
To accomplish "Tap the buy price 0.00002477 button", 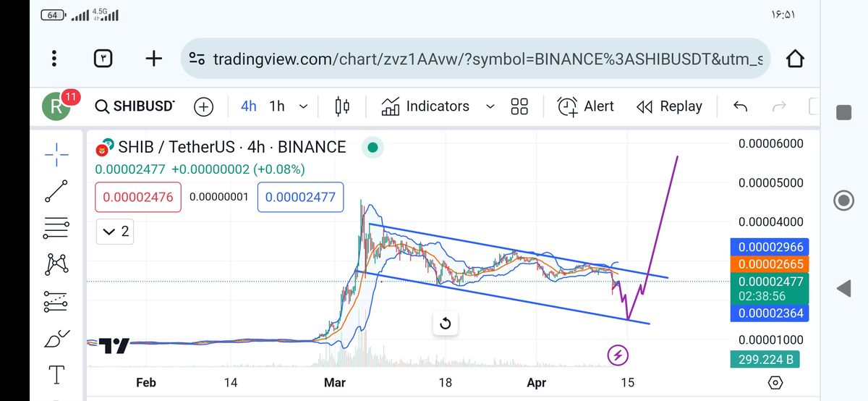I will (300, 197).
